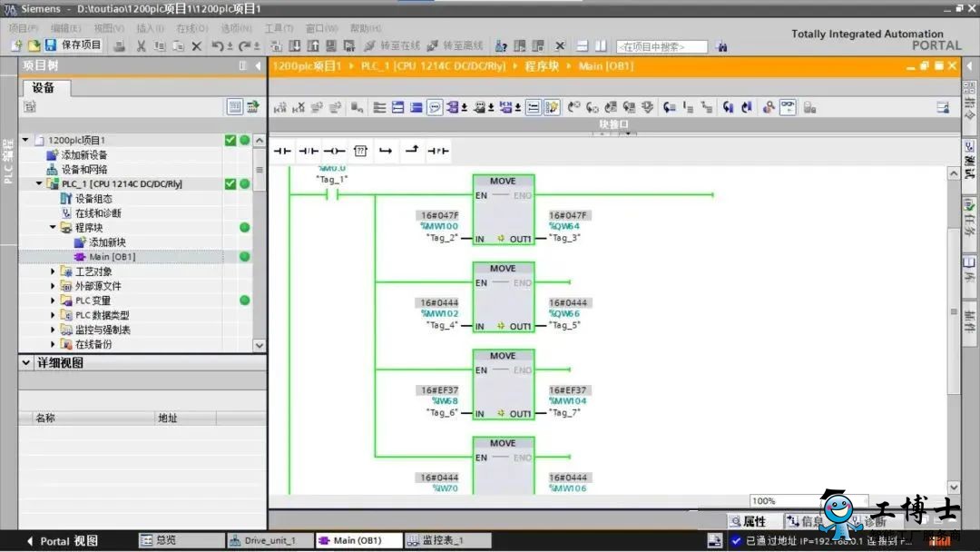The image size is (980, 552).
Task: Click the download to device icon
Action: click(294, 46)
